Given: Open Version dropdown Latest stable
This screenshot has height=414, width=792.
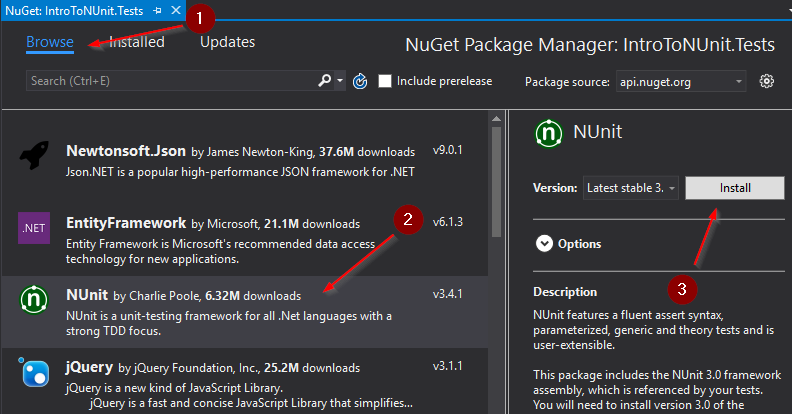Looking at the screenshot, I should click(631, 188).
